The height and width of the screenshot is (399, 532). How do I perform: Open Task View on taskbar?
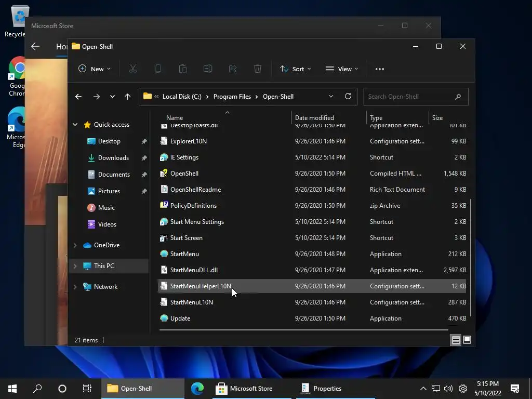pyautogui.click(x=87, y=389)
